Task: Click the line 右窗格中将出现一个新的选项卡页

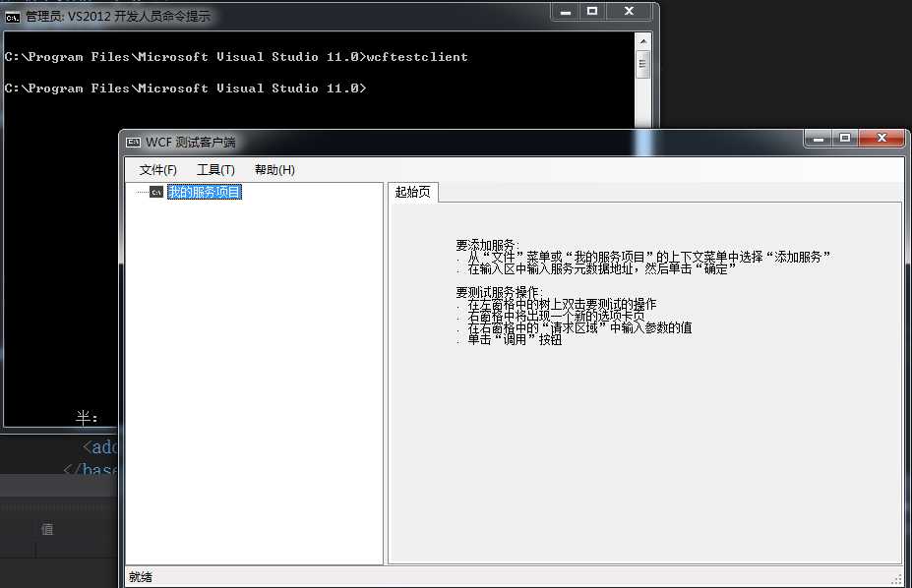Action: pos(556,316)
